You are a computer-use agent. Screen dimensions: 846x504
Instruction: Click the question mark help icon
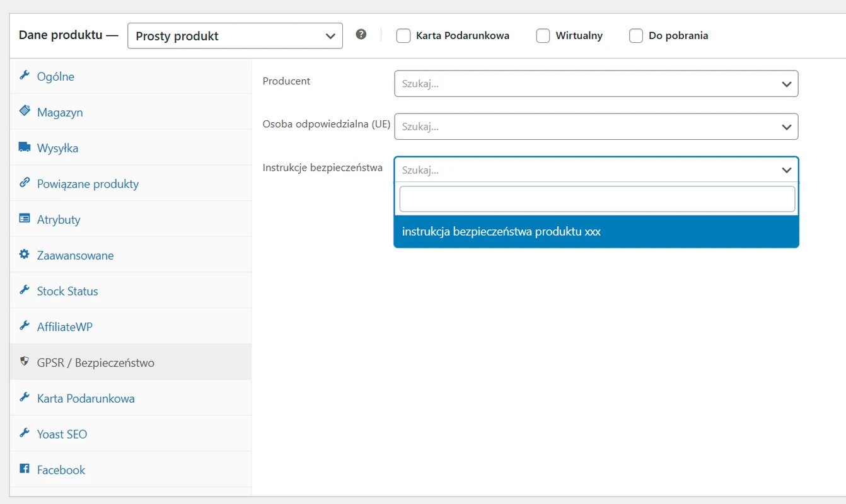pyautogui.click(x=361, y=35)
